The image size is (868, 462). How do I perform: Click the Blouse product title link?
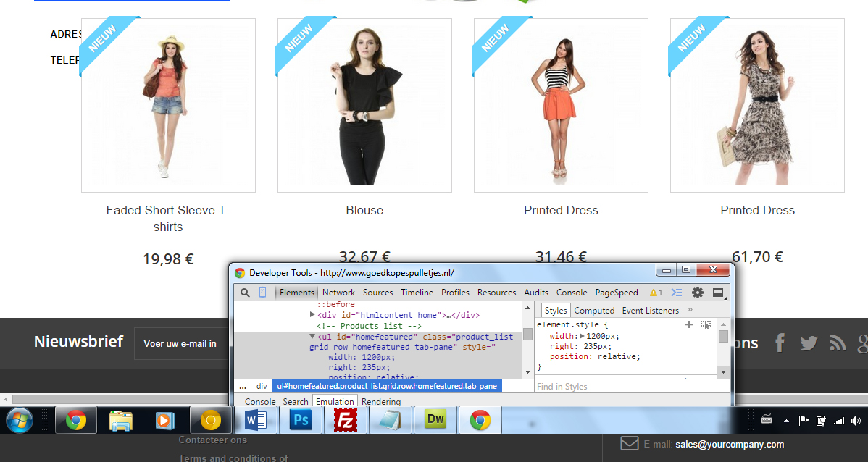click(x=364, y=210)
